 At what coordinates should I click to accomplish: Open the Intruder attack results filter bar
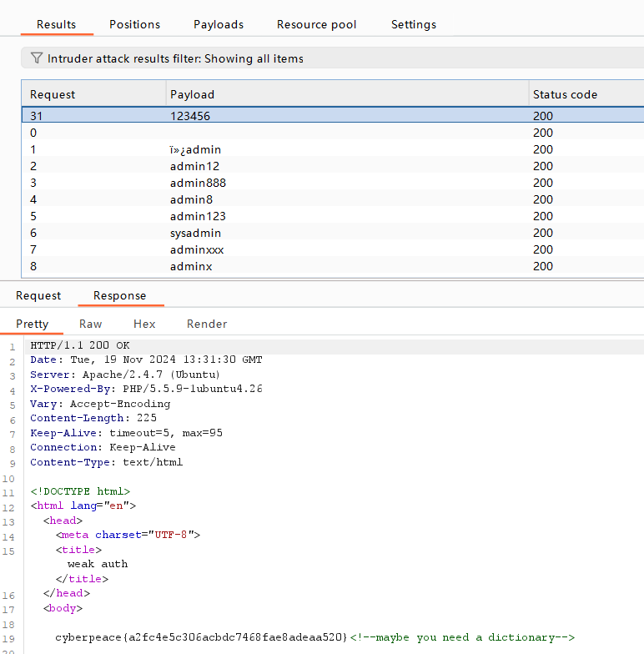332,58
